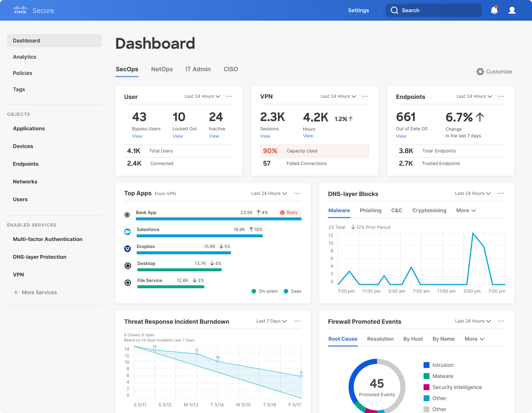Viewport: 532px width, 413px height.
Task: Open Top Apps Last 24 Hours dropdown
Action: 269,193
